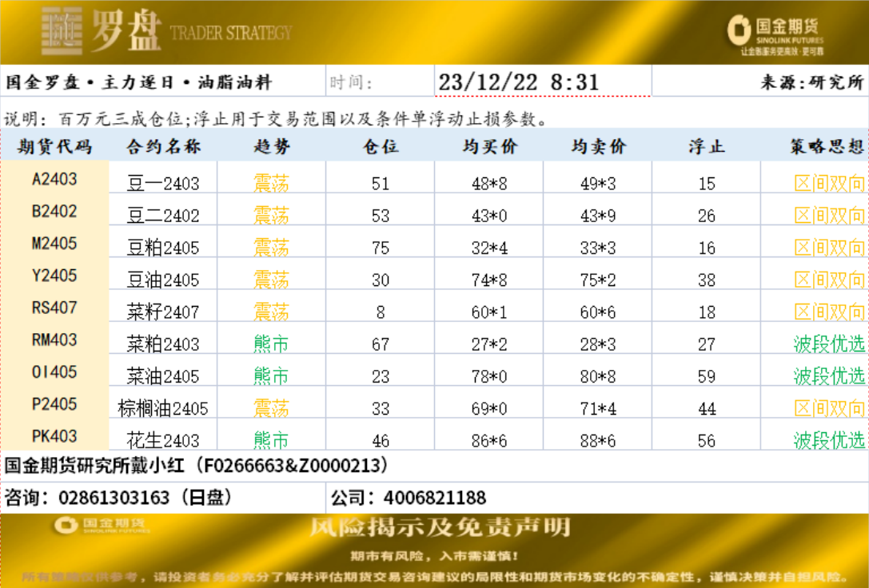Click position value 75 for 豆粕2405
The width and height of the screenshot is (869, 588).
381,248
